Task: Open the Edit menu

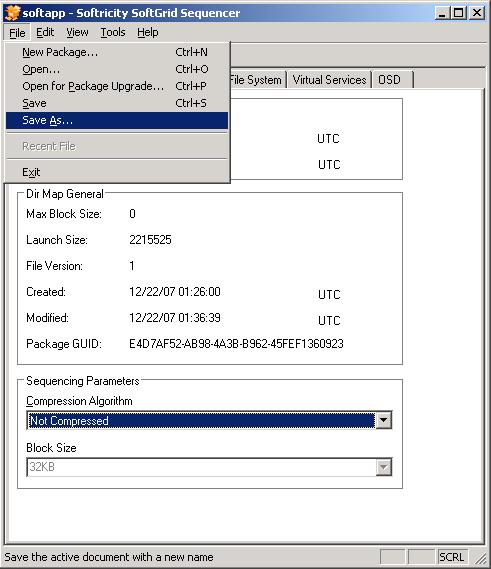Action: coord(45,33)
